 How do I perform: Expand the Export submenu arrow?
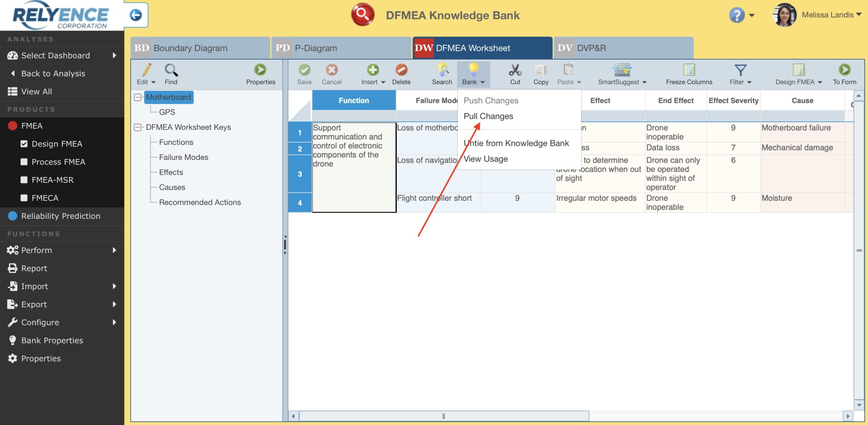[x=114, y=304]
